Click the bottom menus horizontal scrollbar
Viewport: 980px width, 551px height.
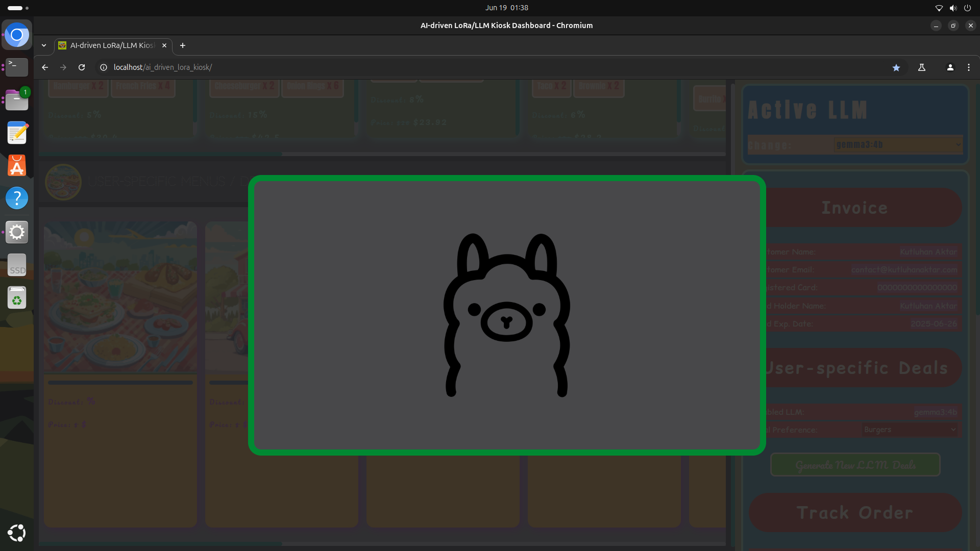[x=160, y=544]
